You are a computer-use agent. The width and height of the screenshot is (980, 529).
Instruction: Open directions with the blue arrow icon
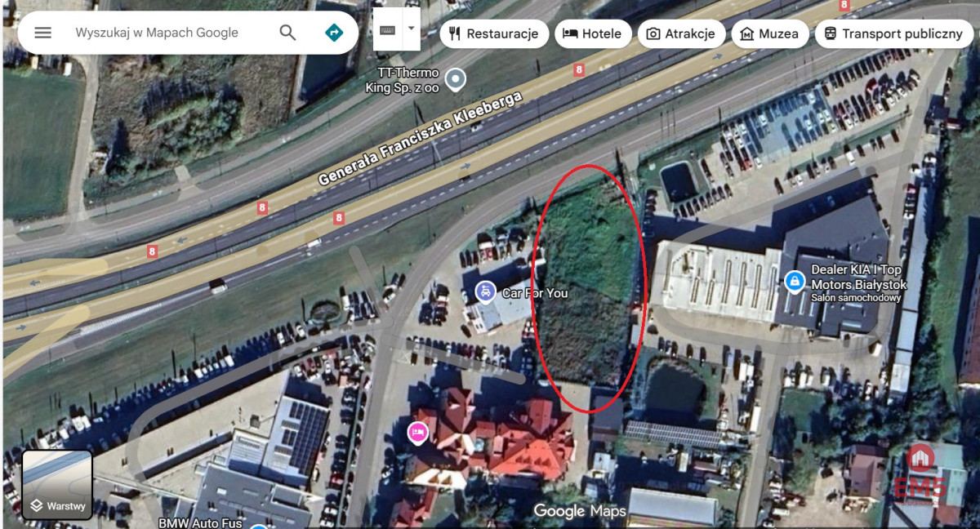pyautogui.click(x=333, y=33)
